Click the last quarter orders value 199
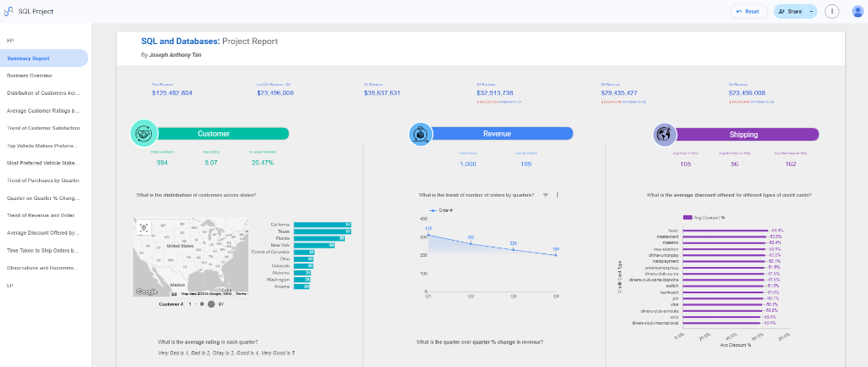The width and height of the screenshot is (868, 367). [x=526, y=164]
